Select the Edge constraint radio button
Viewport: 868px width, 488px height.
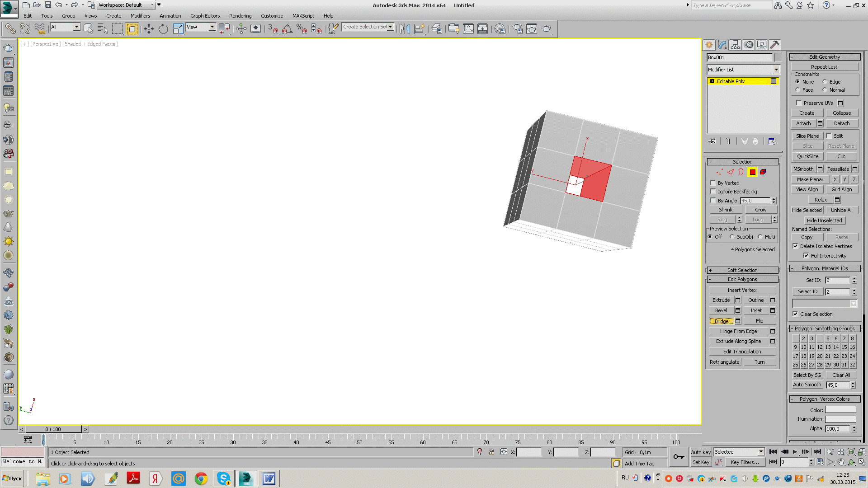tap(825, 82)
